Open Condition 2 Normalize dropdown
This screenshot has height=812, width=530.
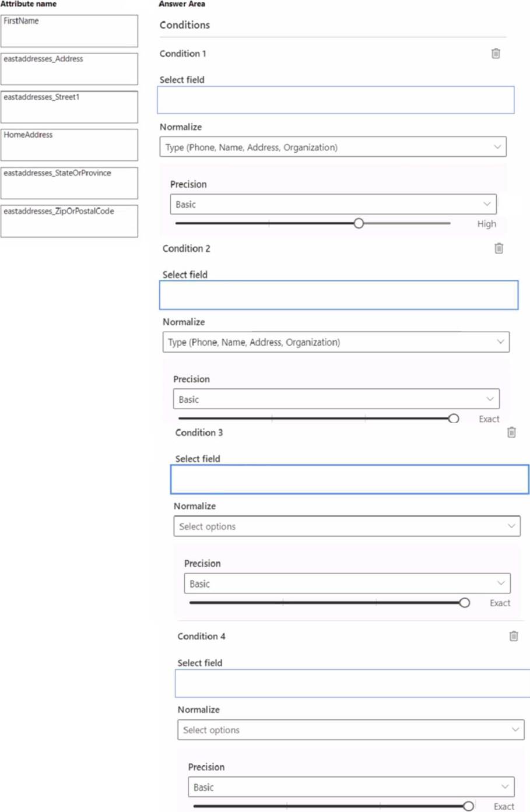coord(336,342)
